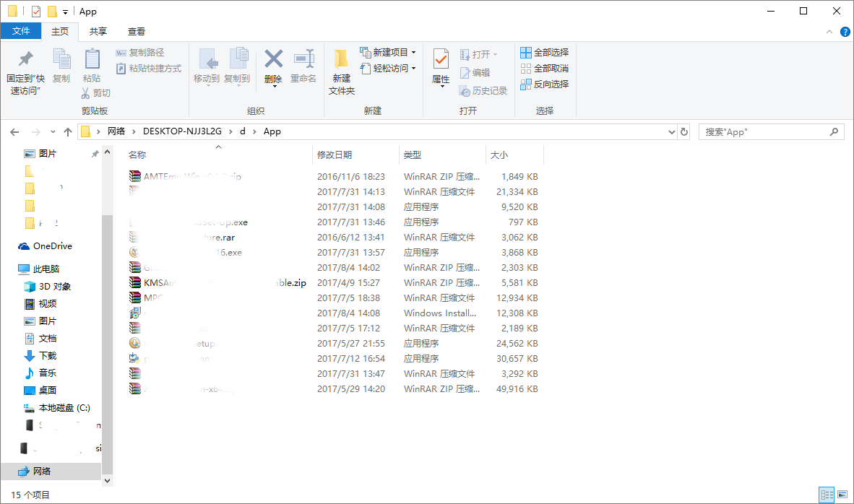Click DESKTOP-NJJ3L2G in address path

tap(182, 131)
